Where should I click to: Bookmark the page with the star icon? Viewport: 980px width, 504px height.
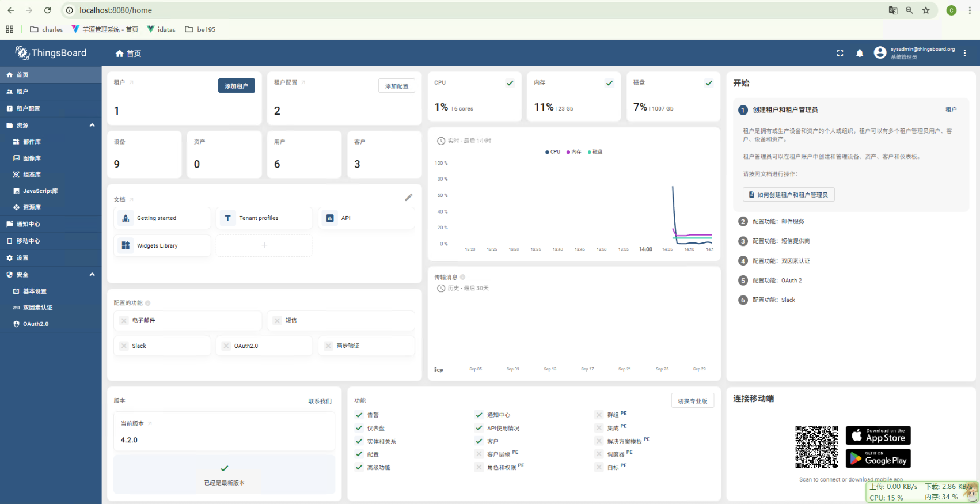[926, 10]
